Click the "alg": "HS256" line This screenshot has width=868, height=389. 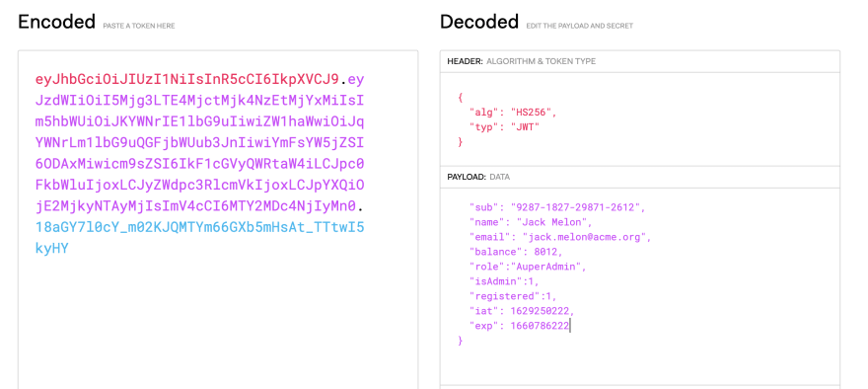click(513, 113)
